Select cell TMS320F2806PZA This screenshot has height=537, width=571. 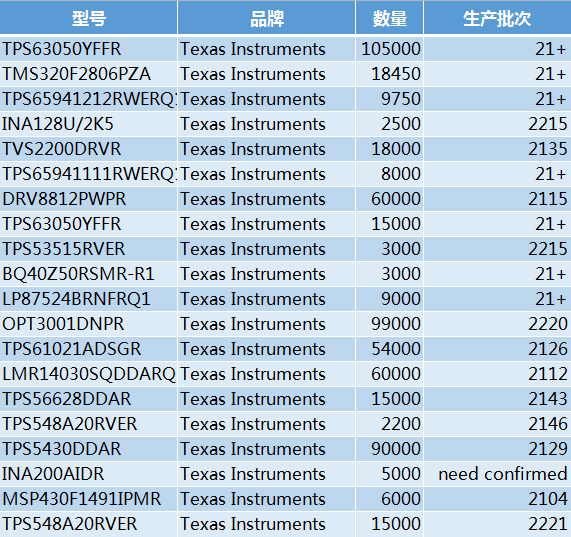88,74
